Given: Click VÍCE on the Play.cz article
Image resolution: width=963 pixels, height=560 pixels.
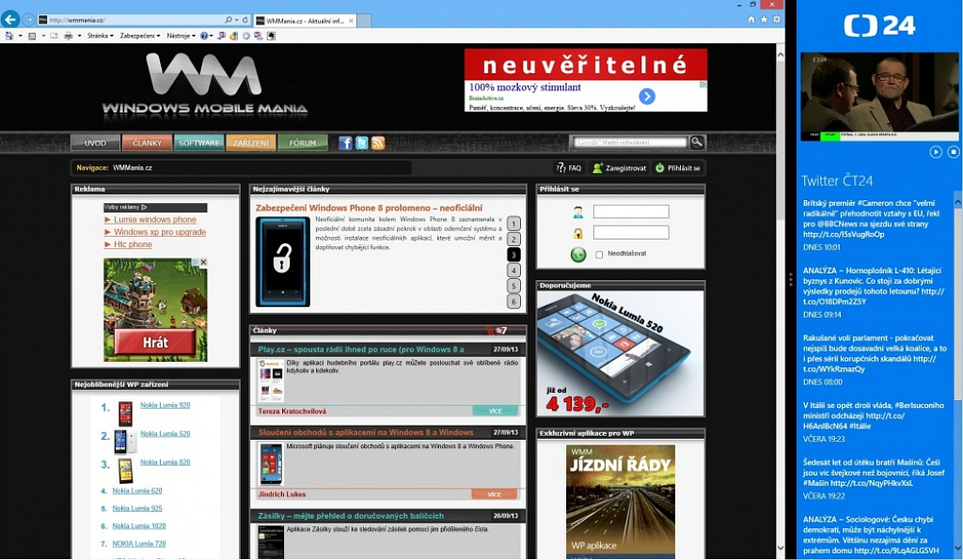Looking at the screenshot, I should click(495, 411).
